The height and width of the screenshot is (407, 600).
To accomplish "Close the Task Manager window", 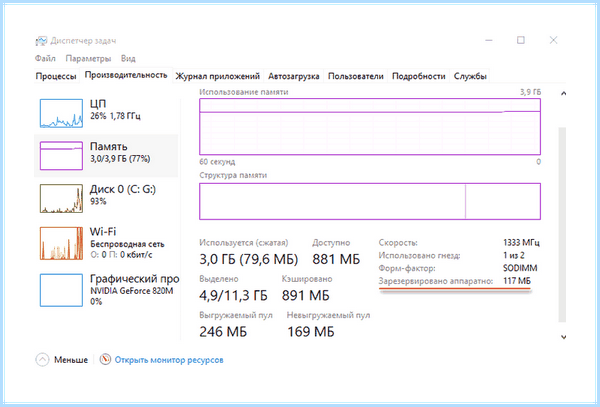I will [553, 40].
